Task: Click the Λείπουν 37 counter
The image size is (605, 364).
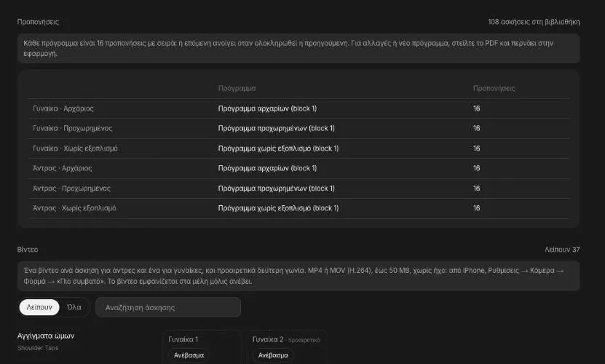Action: (562, 250)
